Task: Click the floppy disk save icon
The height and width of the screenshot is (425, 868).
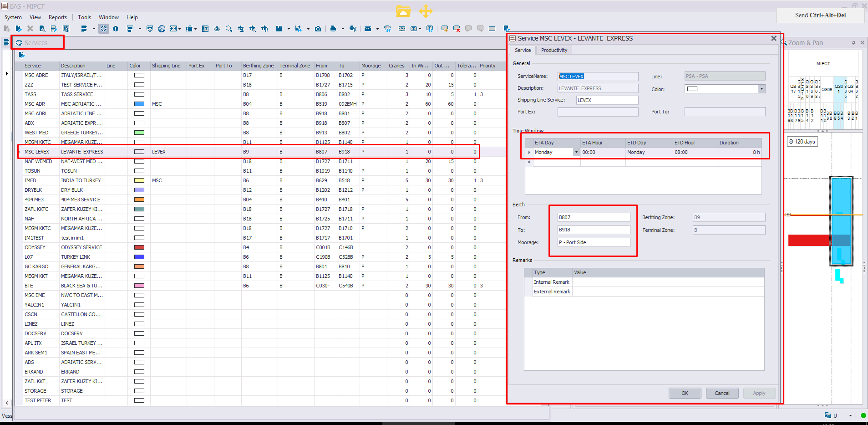Action: pyautogui.click(x=279, y=29)
